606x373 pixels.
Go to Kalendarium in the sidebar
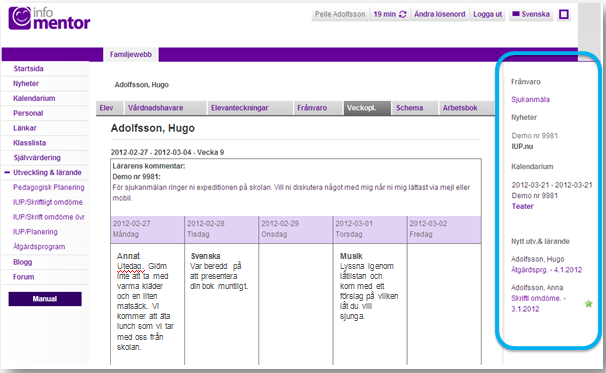point(34,98)
